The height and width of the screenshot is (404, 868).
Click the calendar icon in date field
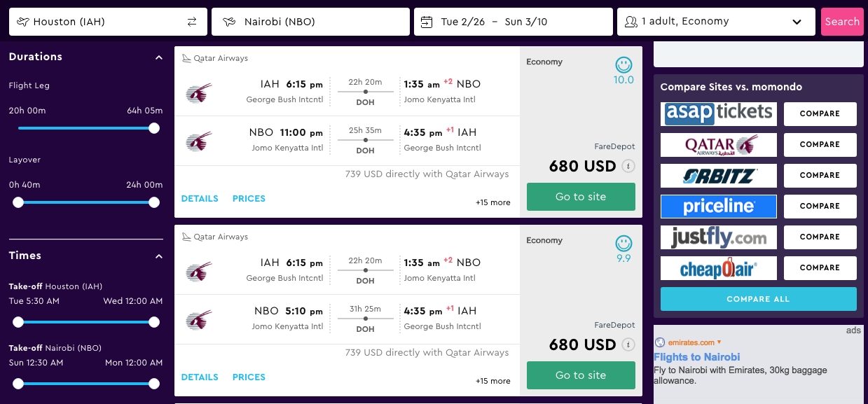(x=427, y=22)
